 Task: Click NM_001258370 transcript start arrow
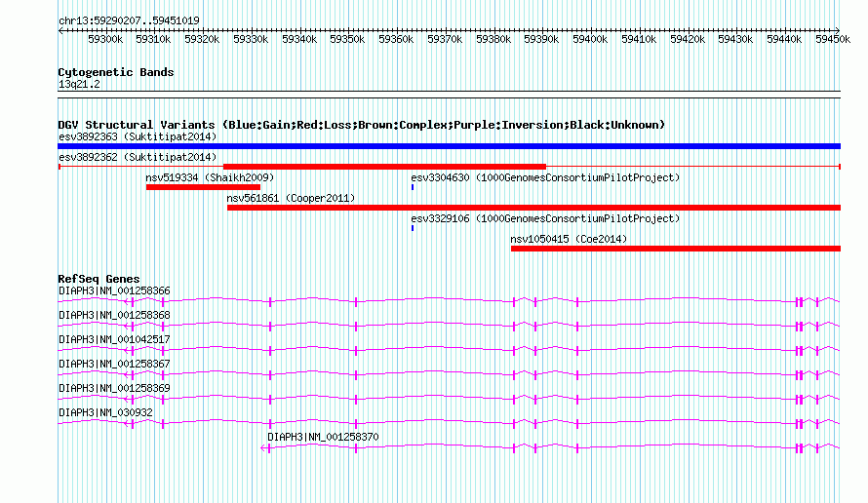coord(263,447)
